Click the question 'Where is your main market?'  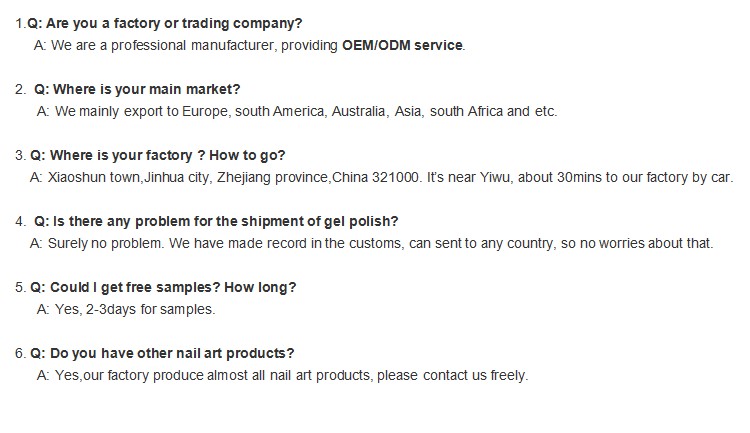tap(137, 89)
